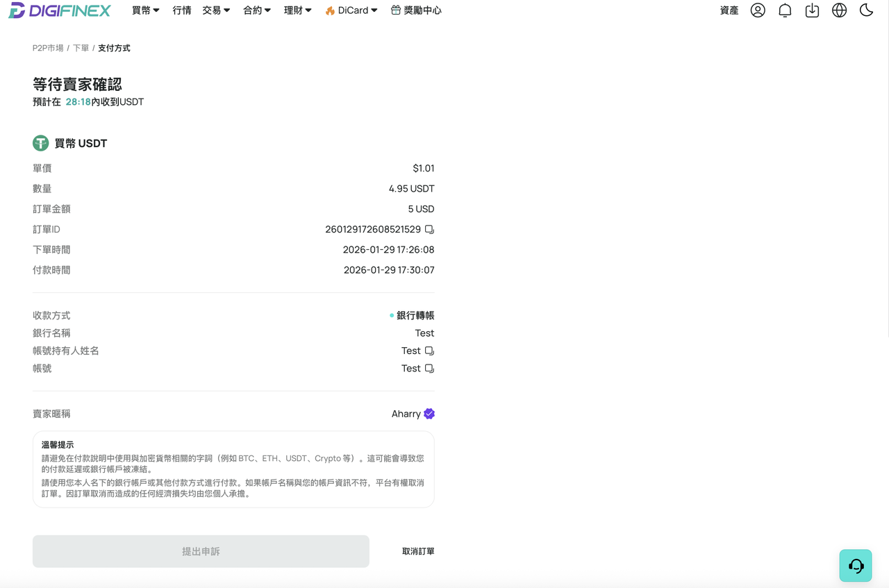Click the 提出申訴 appeal button
Viewport: 889px width, 588px height.
[x=201, y=551]
